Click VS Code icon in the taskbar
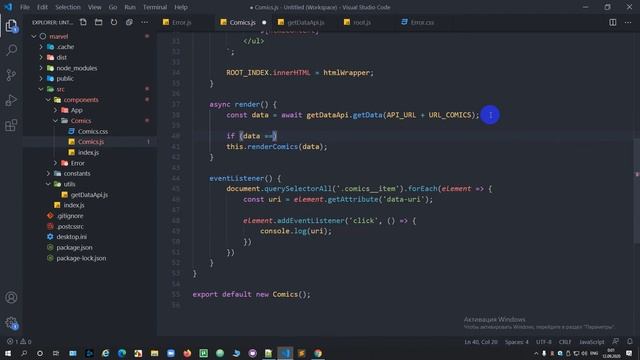The width and height of the screenshot is (640, 360). coord(285,353)
